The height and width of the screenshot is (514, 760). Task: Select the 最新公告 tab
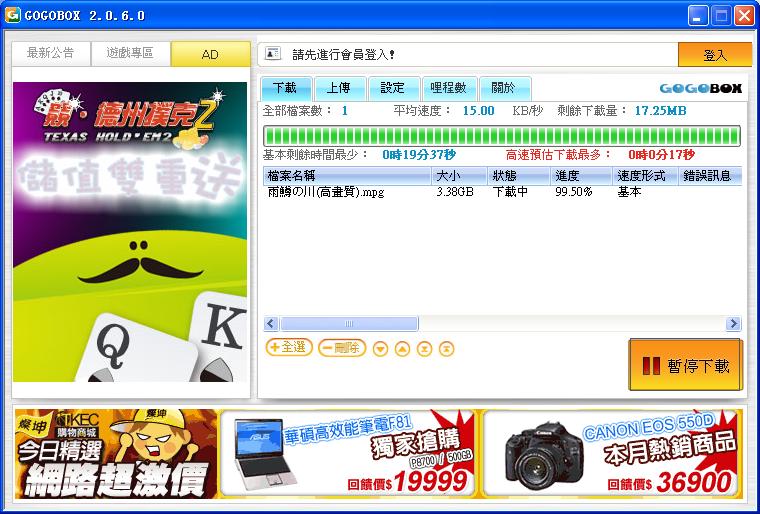coord(51,53)
